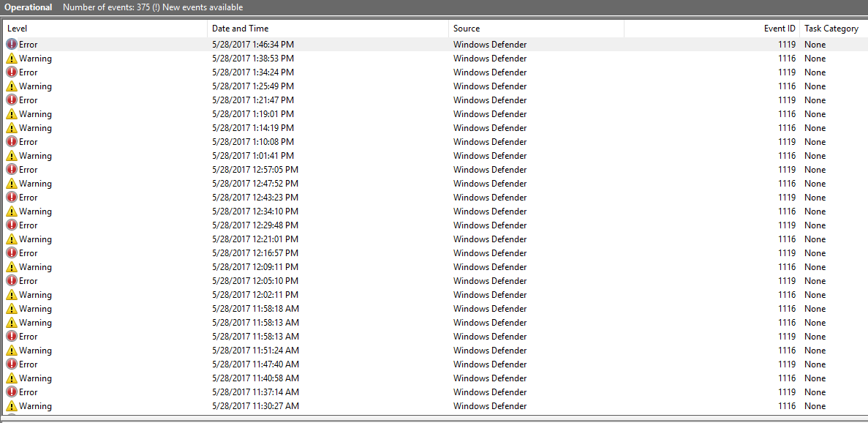This screenshot has width=868, height=423.
Task: Select date cell 5/28/2017 1:38:53 PM
Action: [x=253, y=58]
